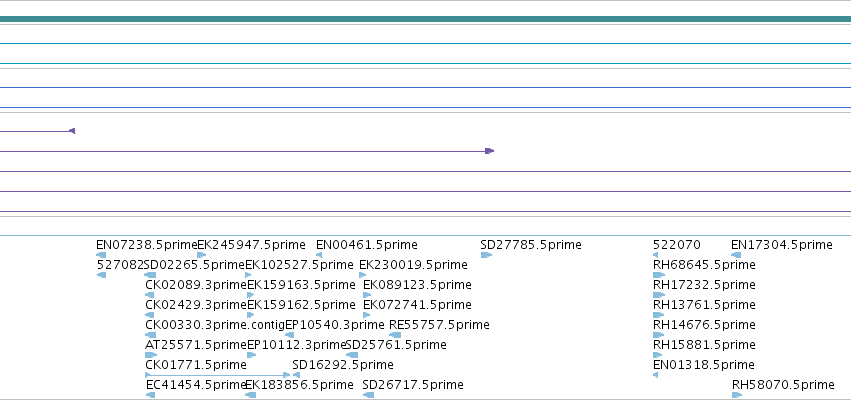This screenshot has height=400, width=851.
Task: Select the EN01318.5prime arrow marker
Action: (655, 375)
